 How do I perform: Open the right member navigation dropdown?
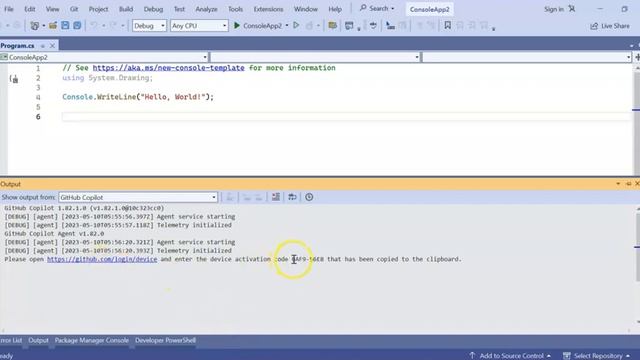pyautogui.click(x=527, y=57)
